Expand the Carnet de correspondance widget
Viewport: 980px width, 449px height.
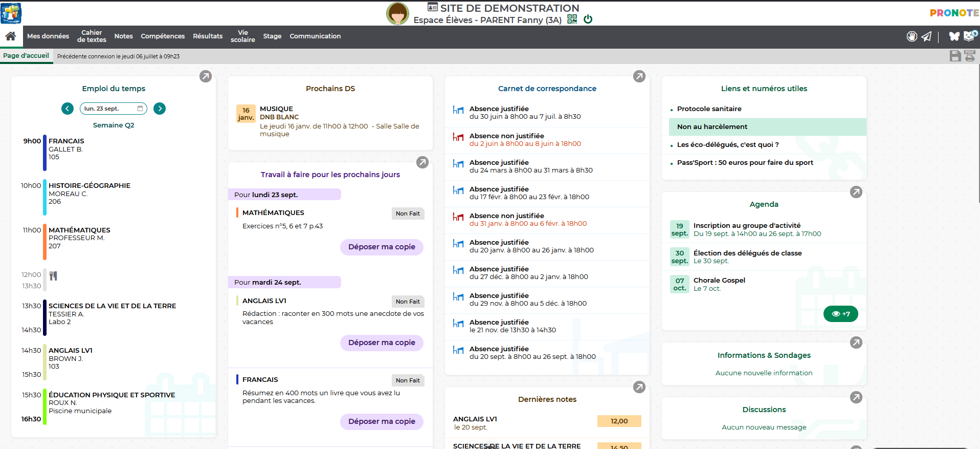639,76
